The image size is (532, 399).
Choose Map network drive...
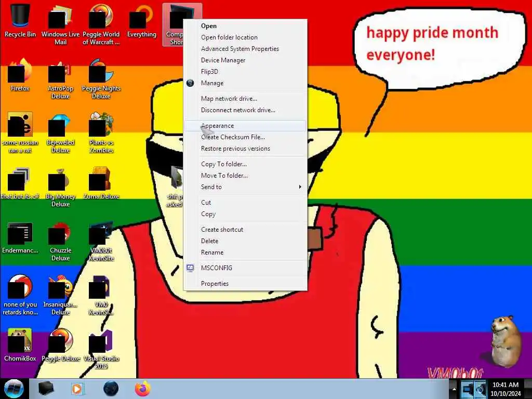pos(245,99)
